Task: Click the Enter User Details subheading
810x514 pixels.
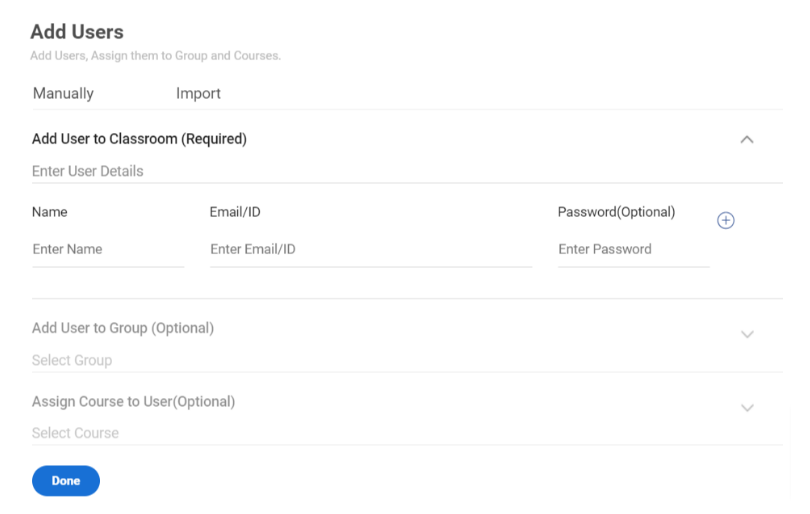Action: pyautogui.click(x=87, y=171)
